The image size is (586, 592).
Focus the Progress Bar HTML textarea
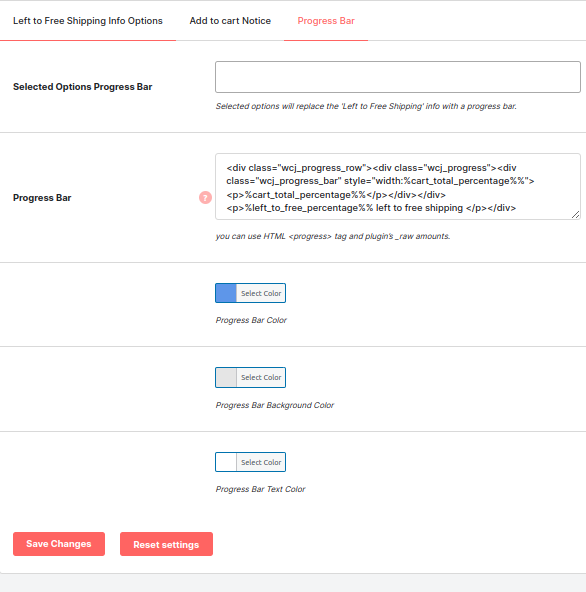pyautogui.click(x=398, y=187)
